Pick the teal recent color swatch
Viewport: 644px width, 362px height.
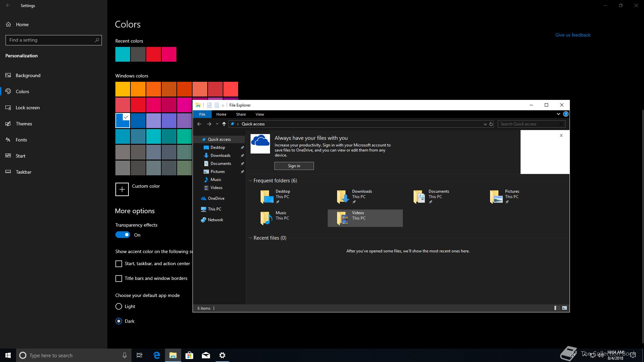coord(123,54)
